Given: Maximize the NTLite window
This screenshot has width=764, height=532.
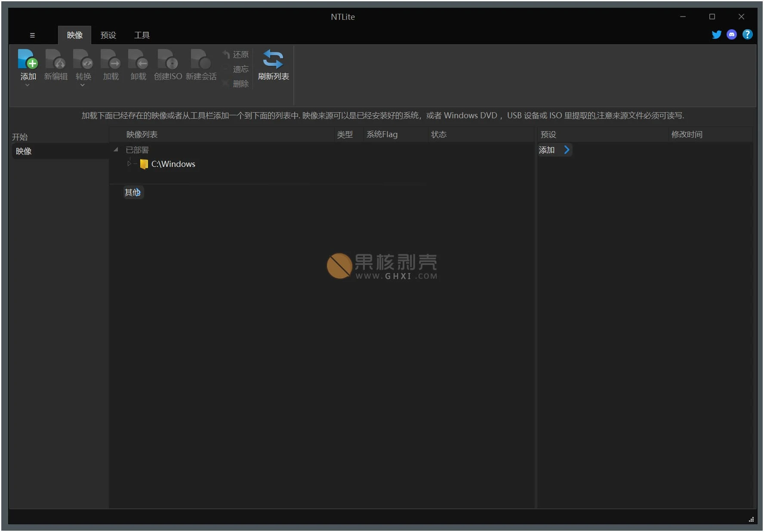Looking at the screenshot, I should [712, 17].
